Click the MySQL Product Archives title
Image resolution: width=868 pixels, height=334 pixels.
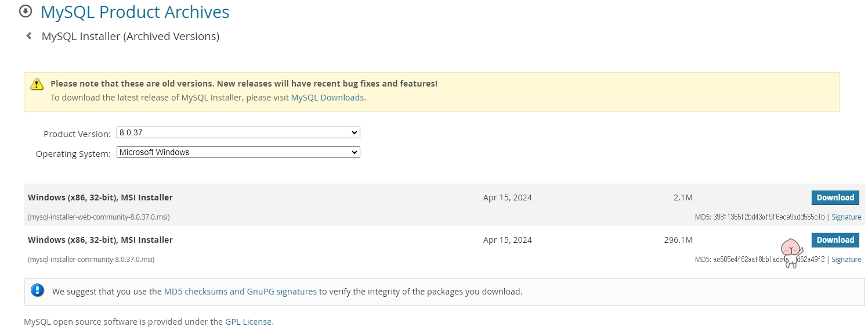(135, 12)
